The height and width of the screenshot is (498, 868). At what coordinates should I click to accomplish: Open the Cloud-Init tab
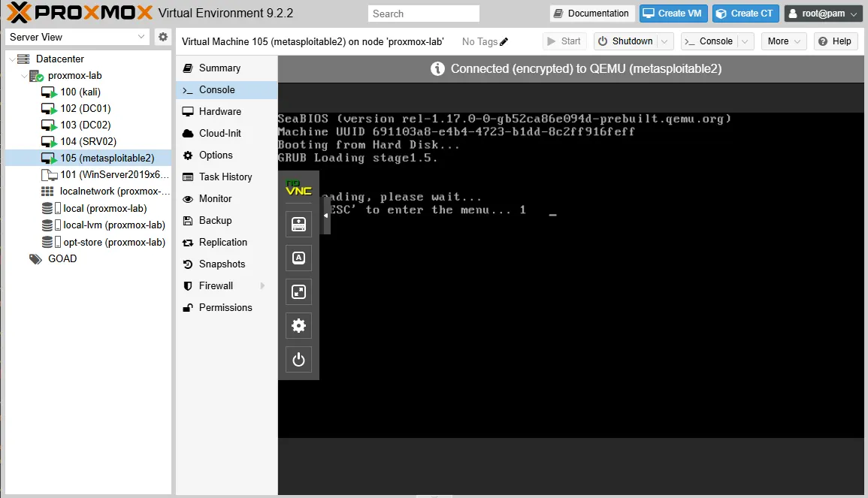coord(227,134)
